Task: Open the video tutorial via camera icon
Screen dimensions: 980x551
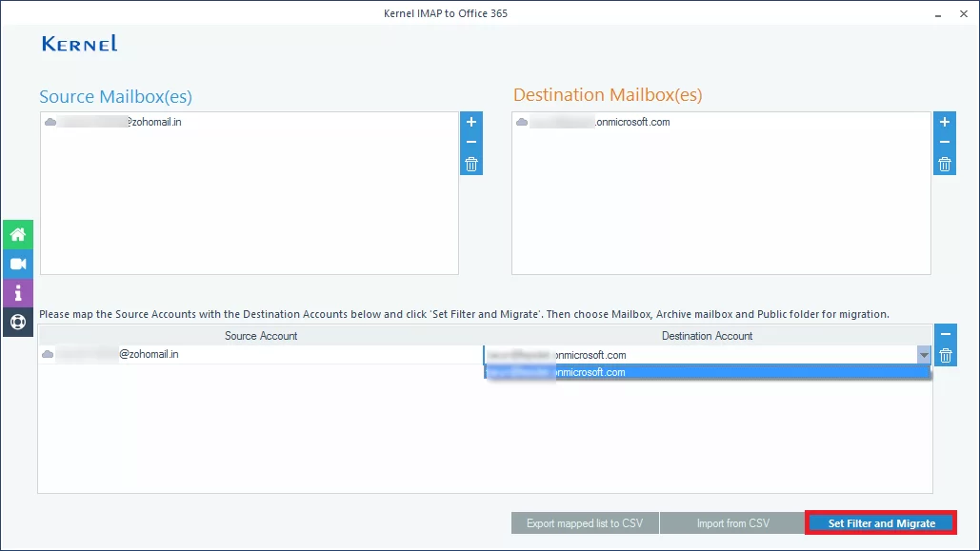Action: pos(17,264)
